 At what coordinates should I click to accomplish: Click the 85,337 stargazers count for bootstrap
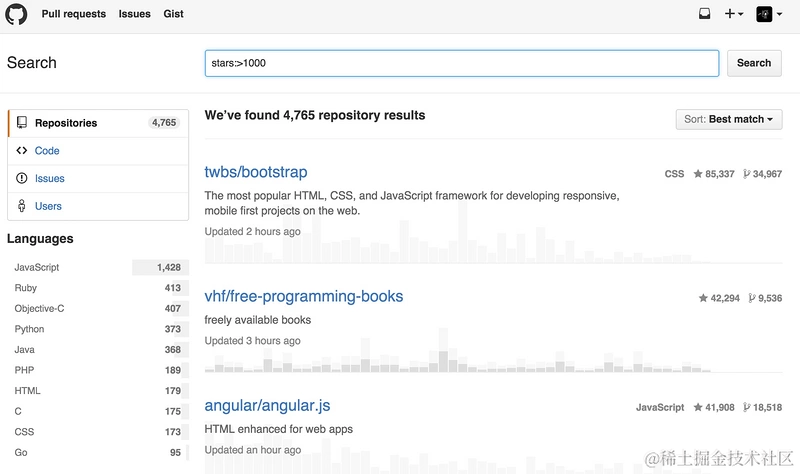(x=714, y=174)
